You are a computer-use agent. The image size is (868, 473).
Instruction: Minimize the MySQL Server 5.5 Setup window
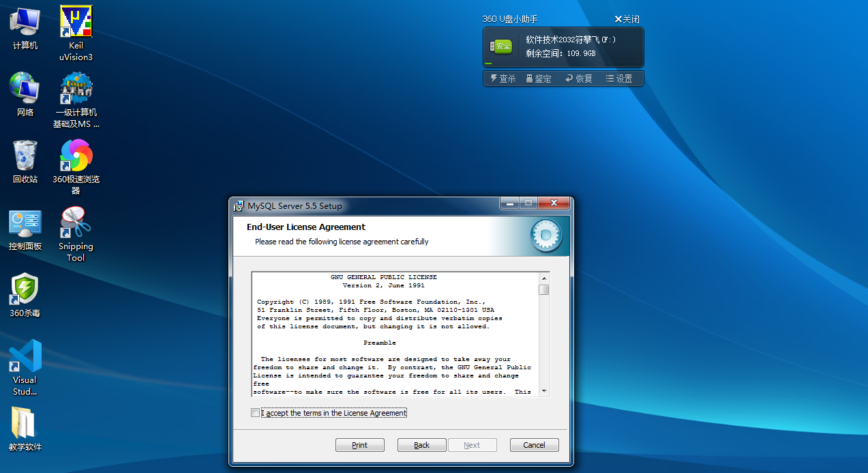pos(509,203)
